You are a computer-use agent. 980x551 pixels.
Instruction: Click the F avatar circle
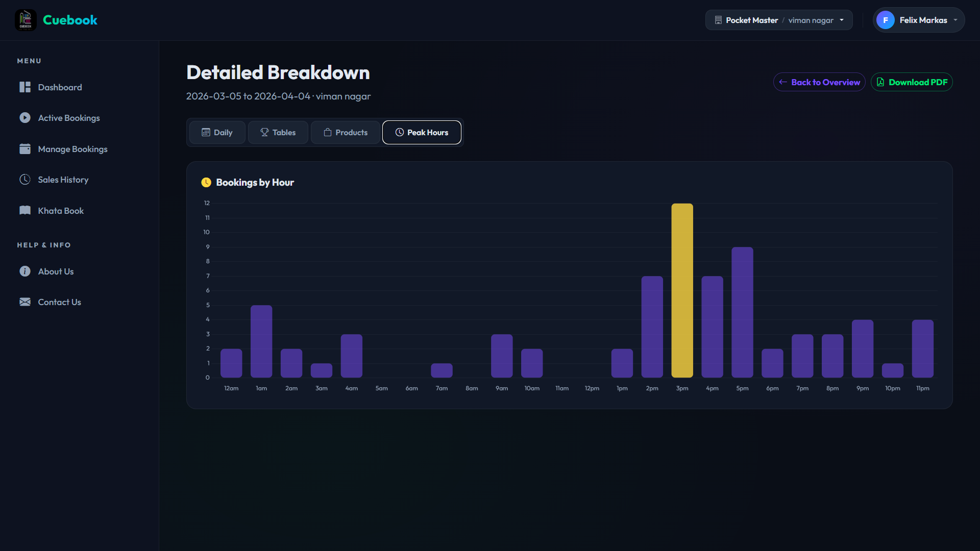[x=885, y=20]
